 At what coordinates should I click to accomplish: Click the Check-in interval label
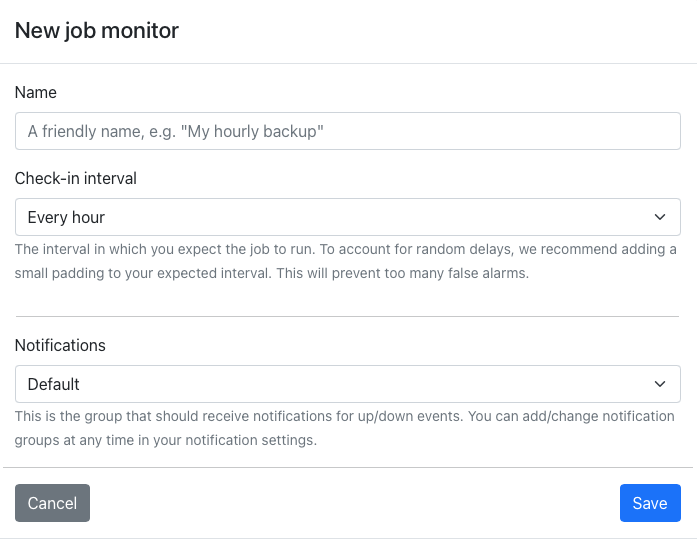click(x=76, y=178)
